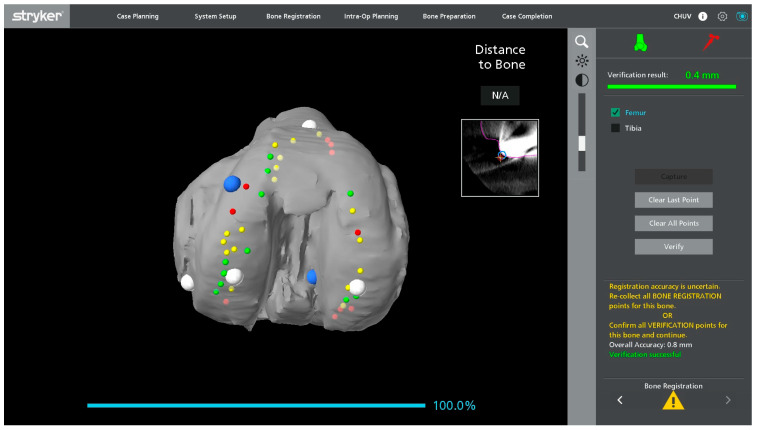Open the brightness sun icon

[582, 61]
